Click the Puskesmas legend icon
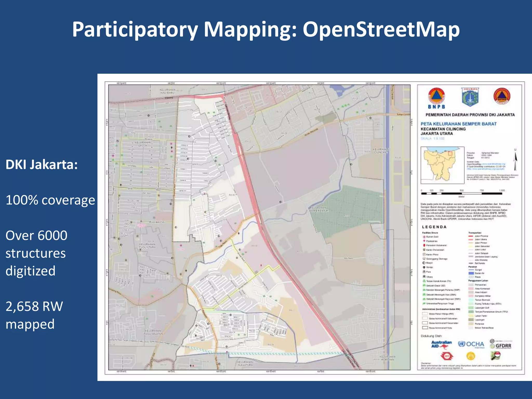532x399 pixels. click(424, 241)
